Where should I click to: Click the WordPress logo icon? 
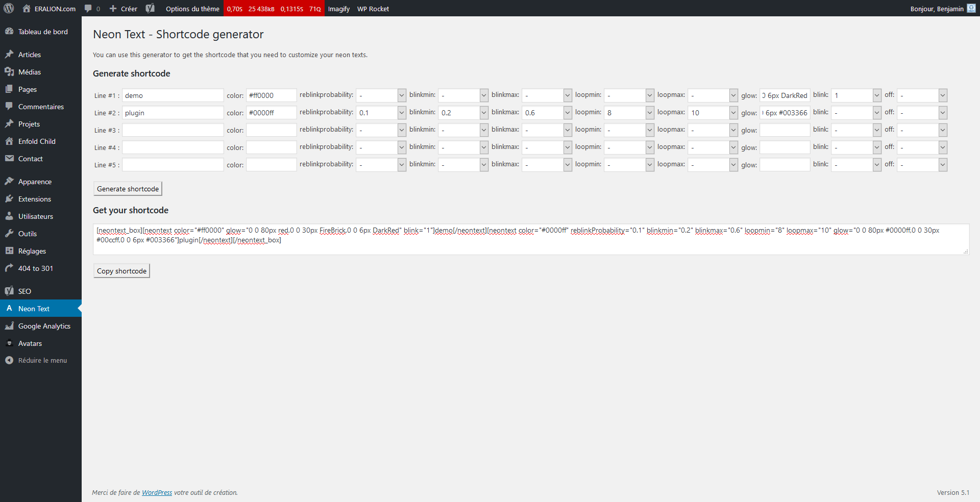pos(9,9)
